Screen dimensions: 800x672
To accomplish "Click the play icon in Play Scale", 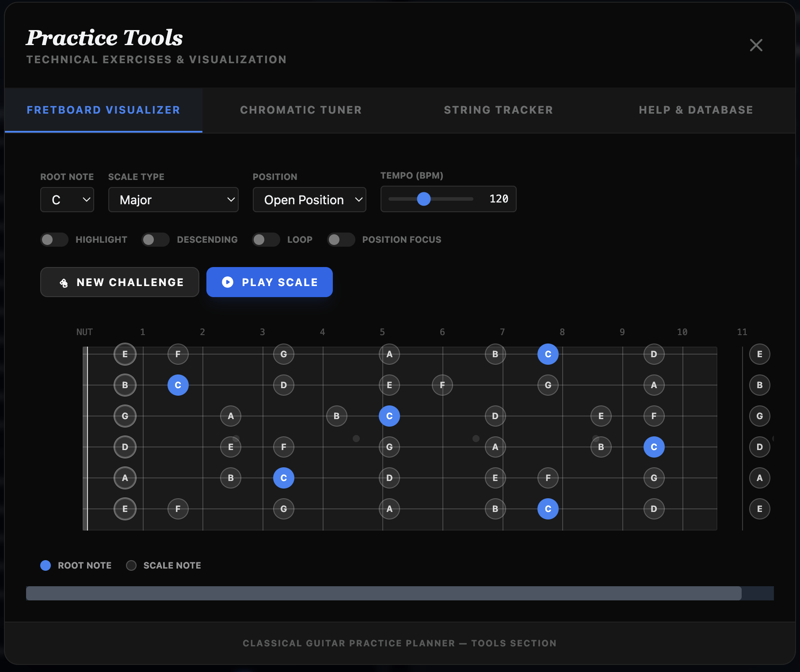I will pyautogui.click(x=228, y=282).
